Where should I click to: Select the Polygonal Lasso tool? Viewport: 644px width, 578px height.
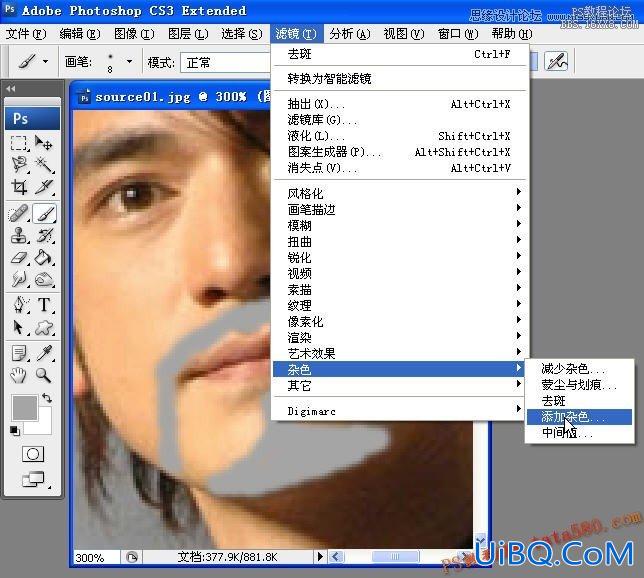[x=19, y=165]
